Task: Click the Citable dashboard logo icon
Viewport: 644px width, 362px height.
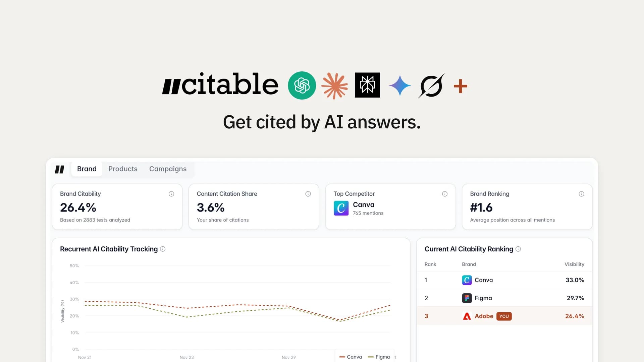Action: (x=60, y=169)
